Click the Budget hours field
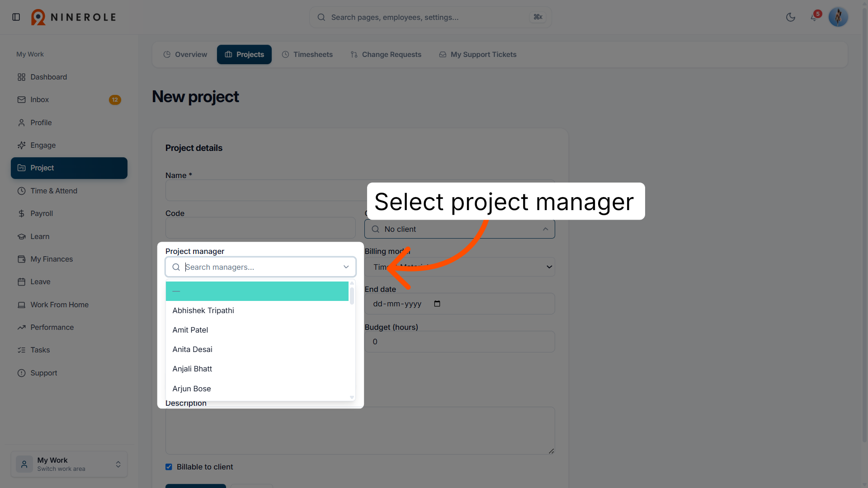The image size is (868, 488). (x=460, y=342)
